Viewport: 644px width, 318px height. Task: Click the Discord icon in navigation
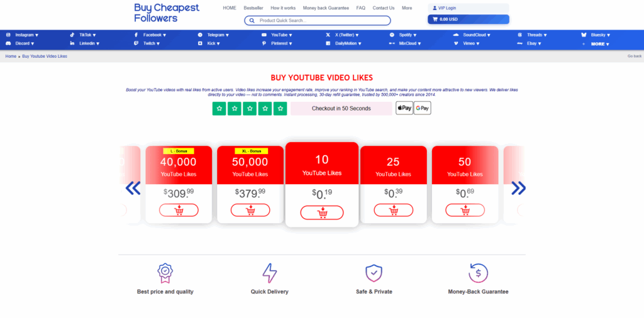[8, 43]
